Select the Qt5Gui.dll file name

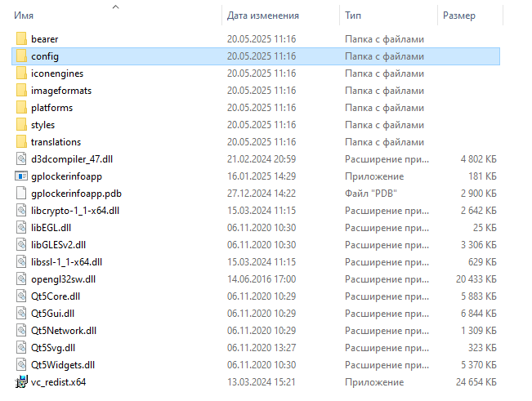pos(52,314)
